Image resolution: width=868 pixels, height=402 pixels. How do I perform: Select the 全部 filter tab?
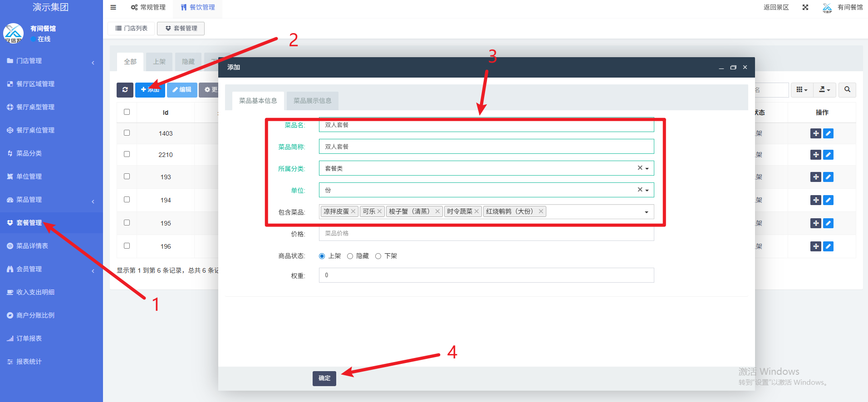tap(130, 62)
